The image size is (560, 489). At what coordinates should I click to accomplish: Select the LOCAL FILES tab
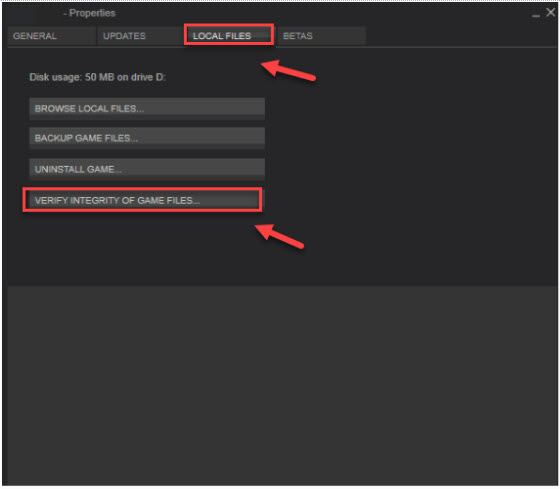coord(229,35)
